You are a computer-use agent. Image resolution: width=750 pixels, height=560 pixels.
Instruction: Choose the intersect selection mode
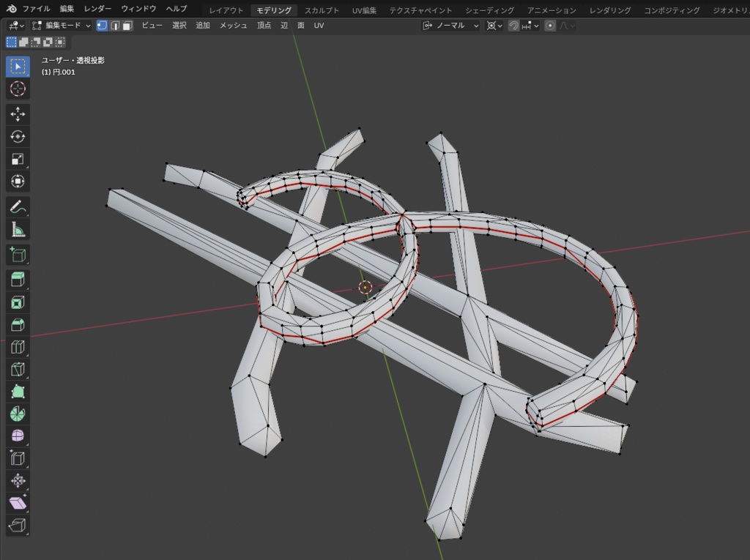(x=59, y=42)
